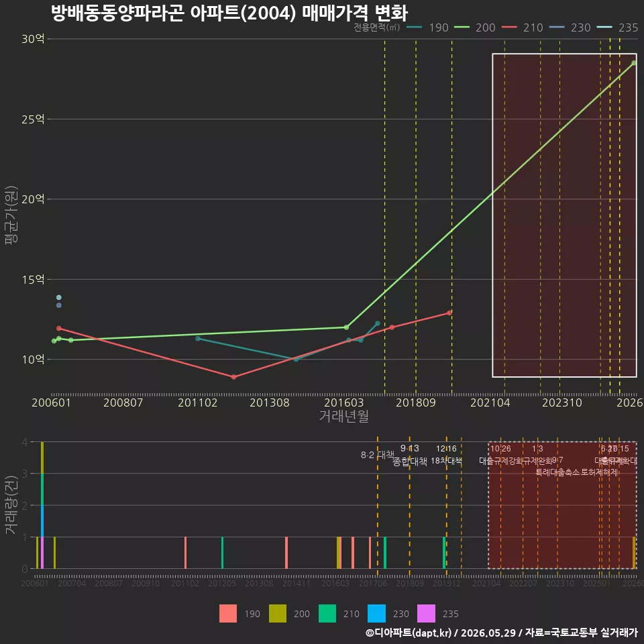Click the blue 230 swatch in bottom legend
Image resolution: width=644 pixels, height=644 pixels.
(x=376, y=614)
